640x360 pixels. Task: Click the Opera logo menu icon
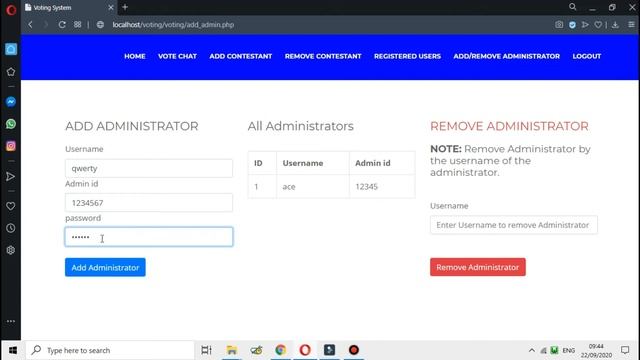(11, 9)
